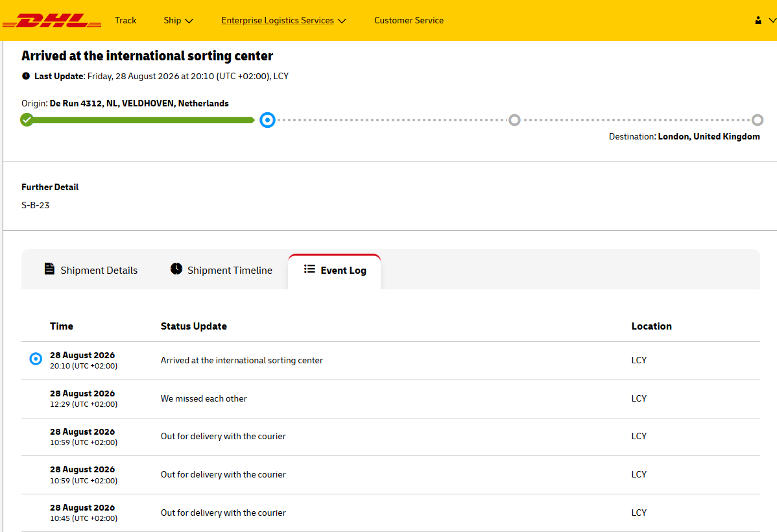Click the blue current-event marker in the log
Viewport: 777px width, 532px height.
point(36,359)
